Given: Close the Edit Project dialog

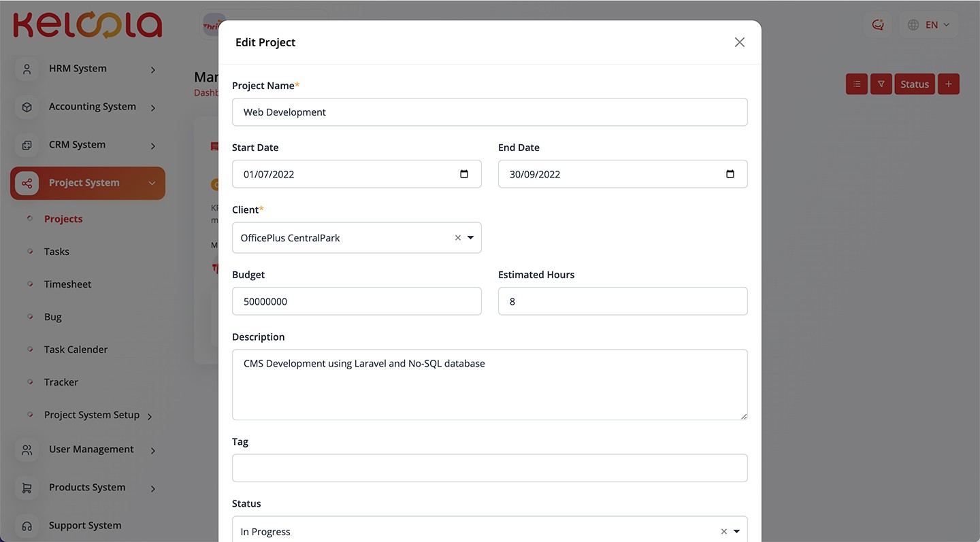Looking at the screenshot, I should pyautogui.click(x=739, y=42).
